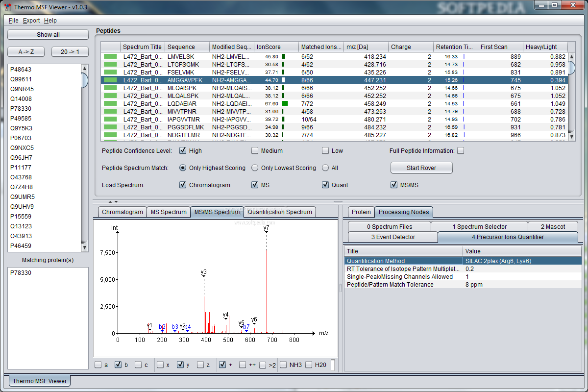Toggle Full Peptide Information checkbox
This screenshot has width=588, height=392.
click(x=461, y=150)
